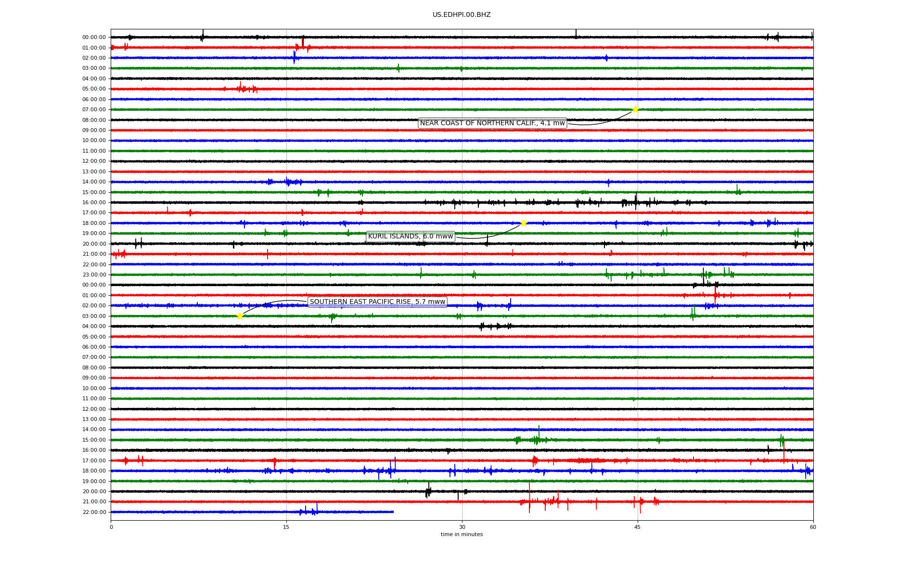Click the US.EDHPI.00.BHZ plot title
This screenshot has width=924, height=578.
462,15
